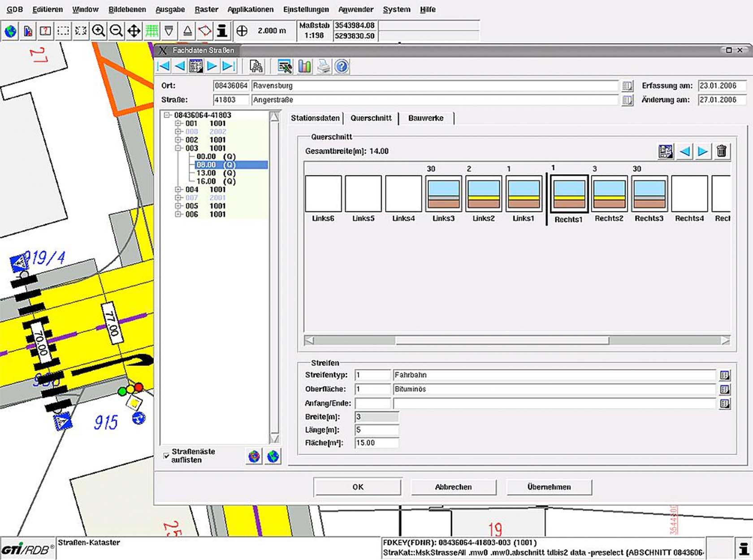Viewport: 753px width, 560px height.
Task: Expand tree node 004 1001
Action: tap(177, 189)
